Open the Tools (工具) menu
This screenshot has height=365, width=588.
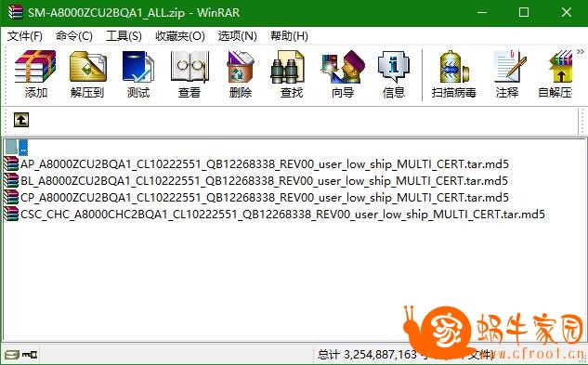124,36
